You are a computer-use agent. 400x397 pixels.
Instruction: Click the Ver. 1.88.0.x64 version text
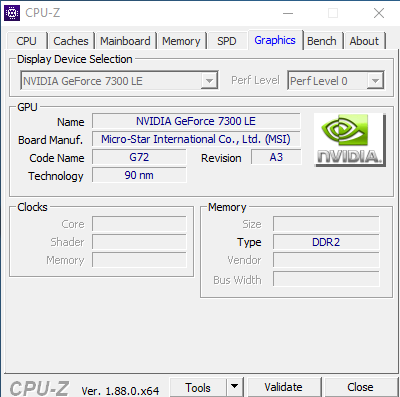(x=120, y=391)
